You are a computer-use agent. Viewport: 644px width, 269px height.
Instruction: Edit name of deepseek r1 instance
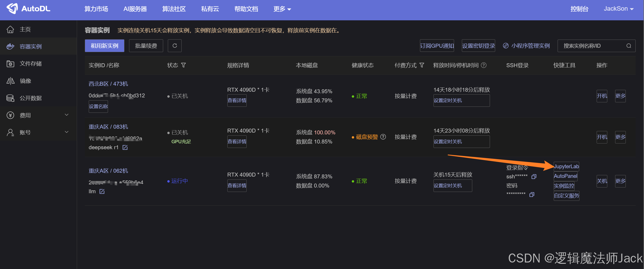click(125, 147)
